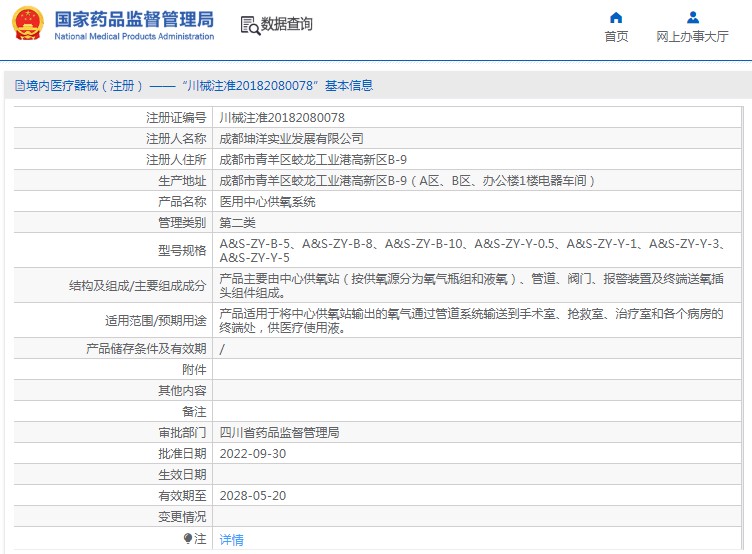Click the 产品储存条件及有效期 label
This screenshot has height=554, width=752.
coord(146,349)
